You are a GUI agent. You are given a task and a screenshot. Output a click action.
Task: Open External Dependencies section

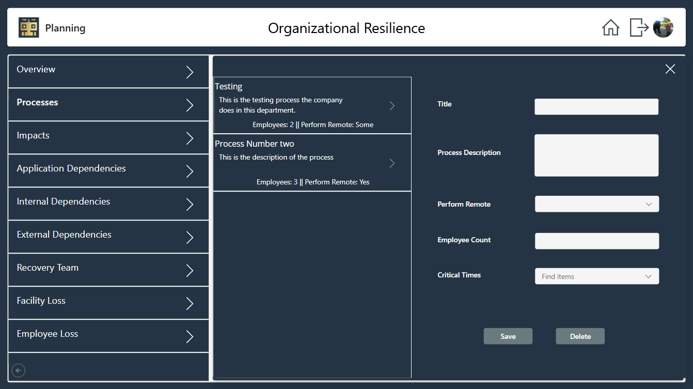[x=108, y=237]
